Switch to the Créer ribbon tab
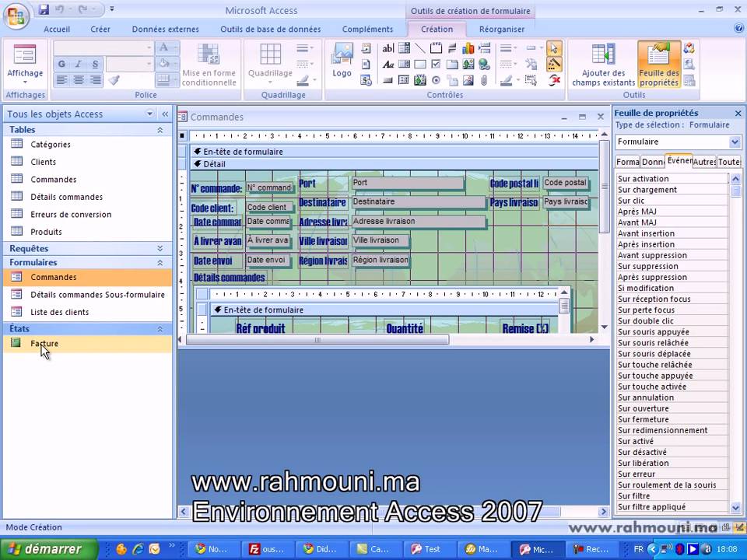The width and height of the screenshot is (747, 560). coord(100,29)
